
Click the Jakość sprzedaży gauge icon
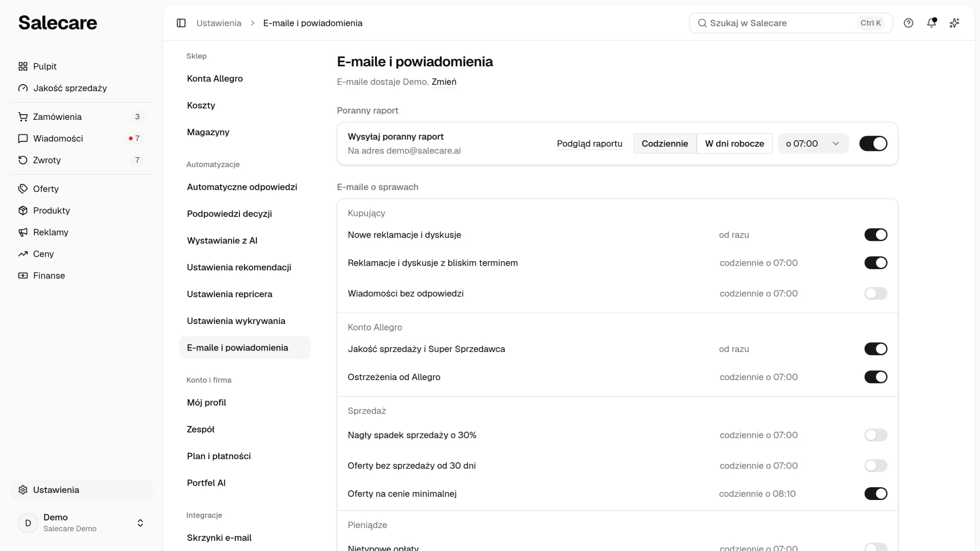23,88
